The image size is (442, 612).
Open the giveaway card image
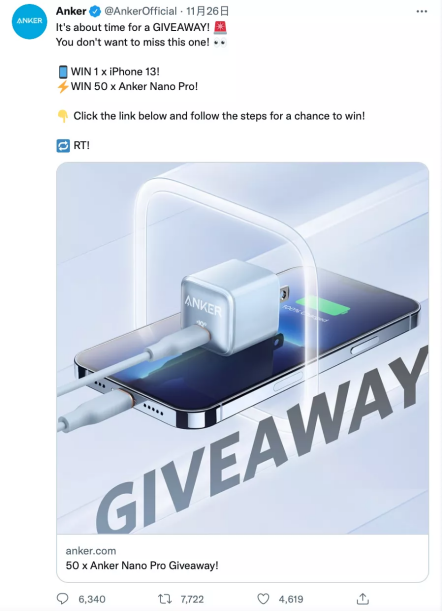242,348
